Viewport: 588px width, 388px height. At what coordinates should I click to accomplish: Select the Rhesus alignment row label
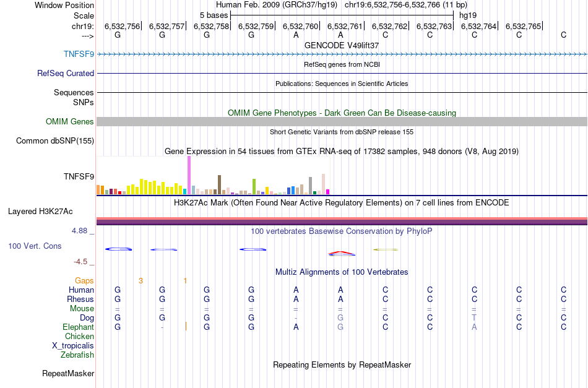[x=80, y=299]
